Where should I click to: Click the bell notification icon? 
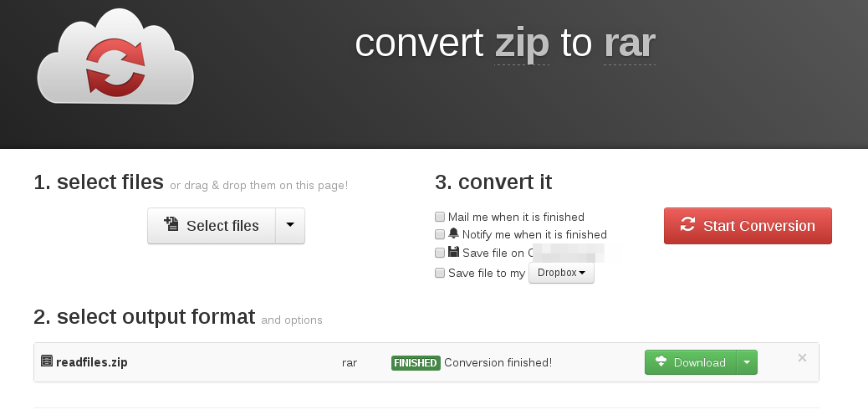point(454,234)
